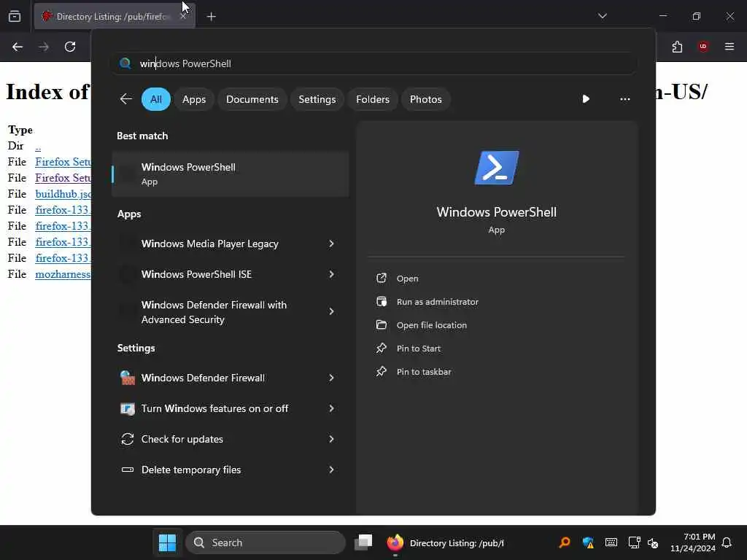Choose Run as administrator
Screen dimensions: 747x560
click(438, 302)
